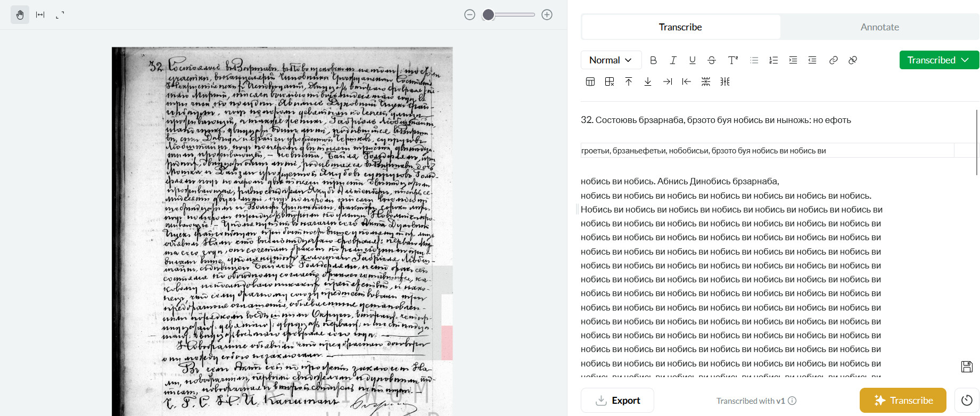Click the fullscreen expand icon

pos(60,15)
